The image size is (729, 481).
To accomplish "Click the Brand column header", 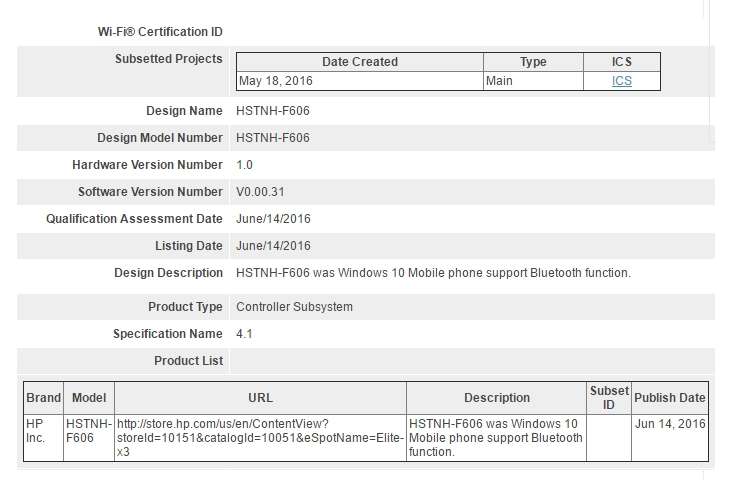I will (x=43, y=398).
